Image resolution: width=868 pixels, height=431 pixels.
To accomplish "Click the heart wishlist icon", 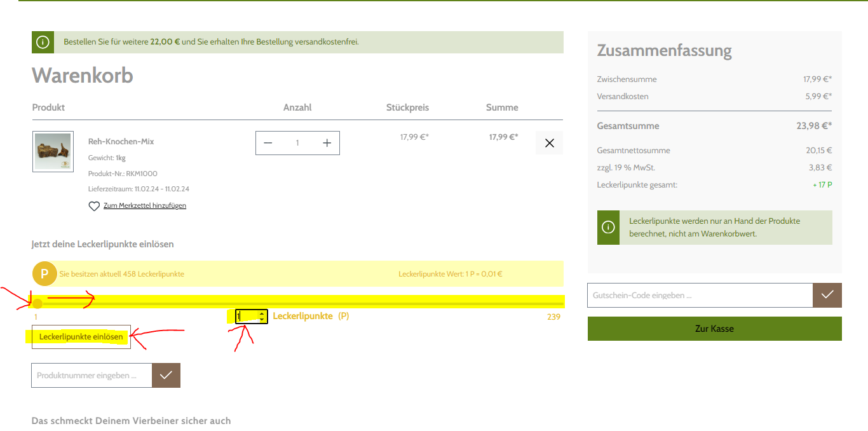I will click(x=94, y=206).
